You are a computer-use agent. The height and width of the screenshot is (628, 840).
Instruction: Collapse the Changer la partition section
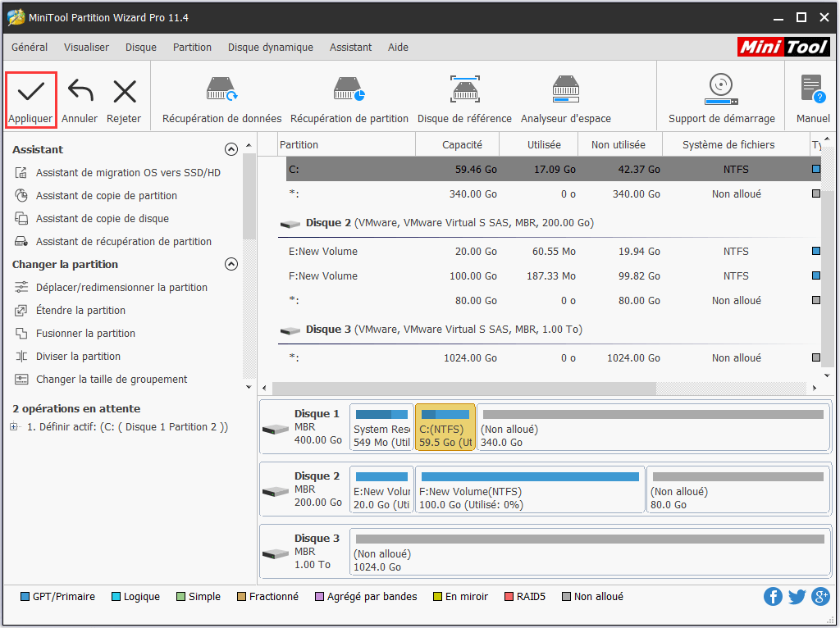(x=231, y=264)
